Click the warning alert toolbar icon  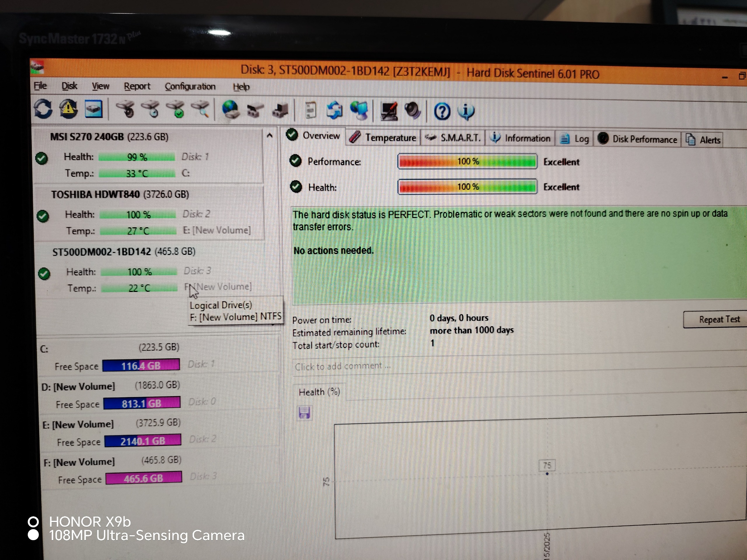(x=68, y=109)
